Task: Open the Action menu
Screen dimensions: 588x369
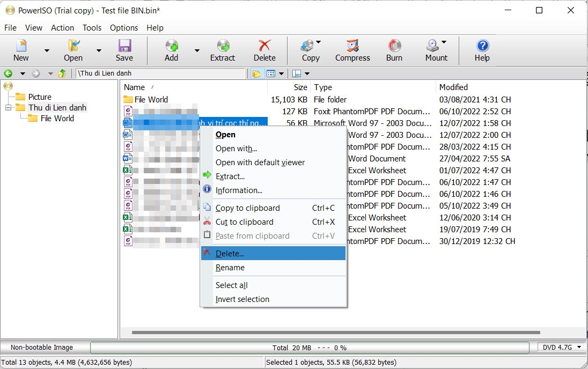Action: [x=63, y=28]
